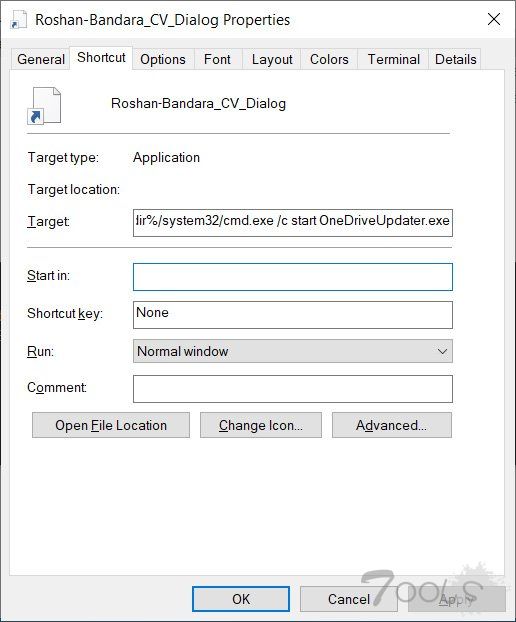The width and height of the screenshot is (516, 622).
Task: Click the shortcut file icon beside the name
Action: (x=44, y=106)
